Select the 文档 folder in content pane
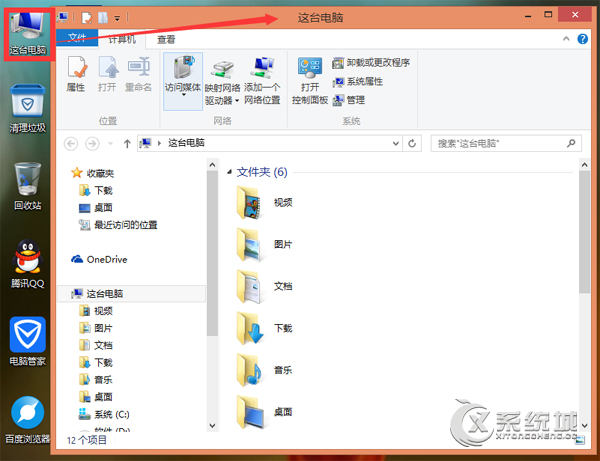Screen dimensions: 600x461 pyautogui.click(x=264, y=287)
